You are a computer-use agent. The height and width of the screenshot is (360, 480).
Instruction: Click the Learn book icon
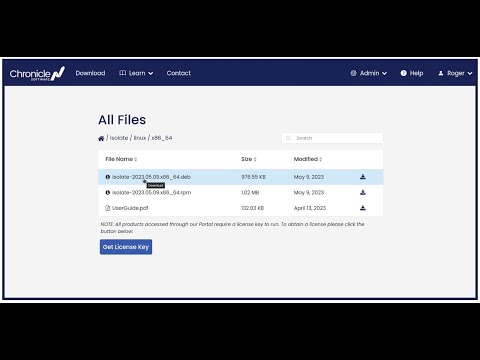point(122,73)
